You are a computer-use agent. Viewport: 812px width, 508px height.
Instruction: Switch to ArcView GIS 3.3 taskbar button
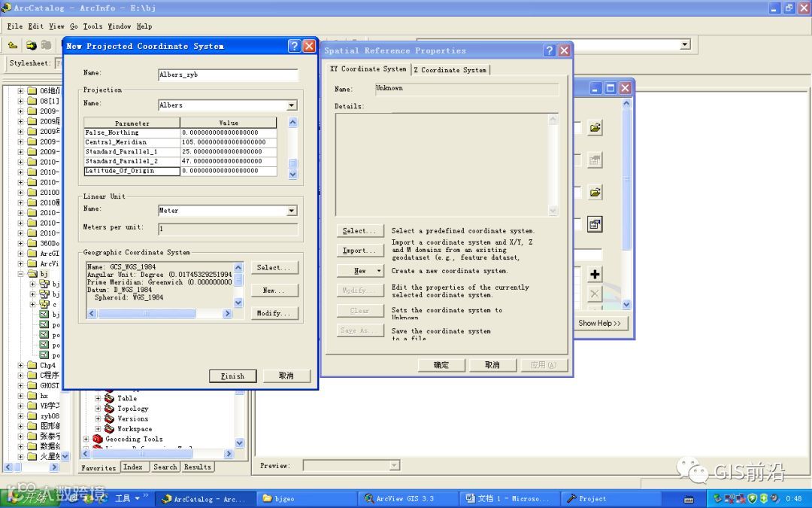coord(407,499)
